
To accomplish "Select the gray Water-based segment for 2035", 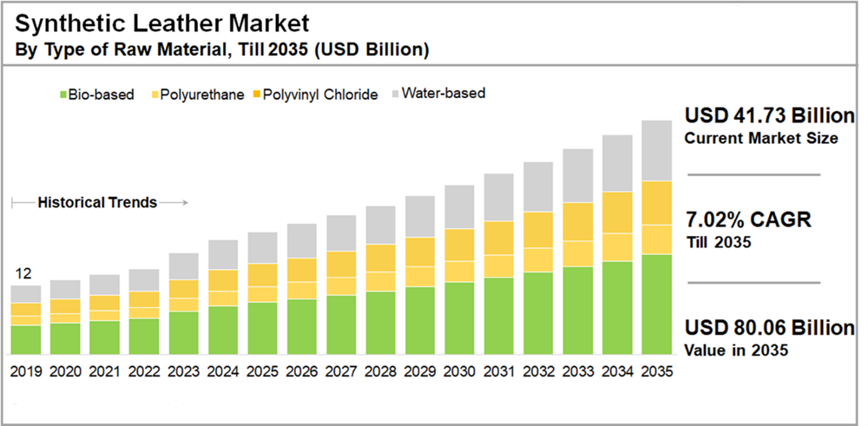I will pos(656,150).
